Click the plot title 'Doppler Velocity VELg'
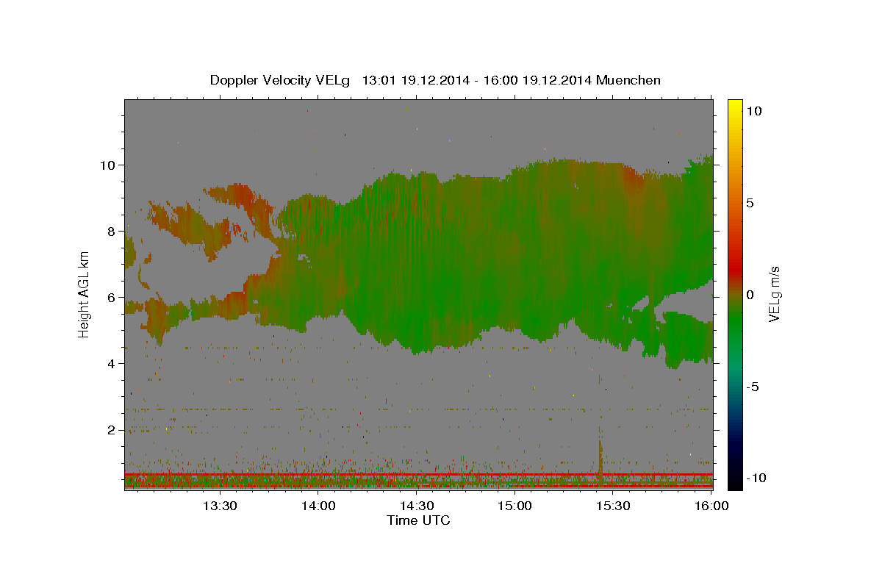This screenshot has width=882, height=588. tap(279, 80)
